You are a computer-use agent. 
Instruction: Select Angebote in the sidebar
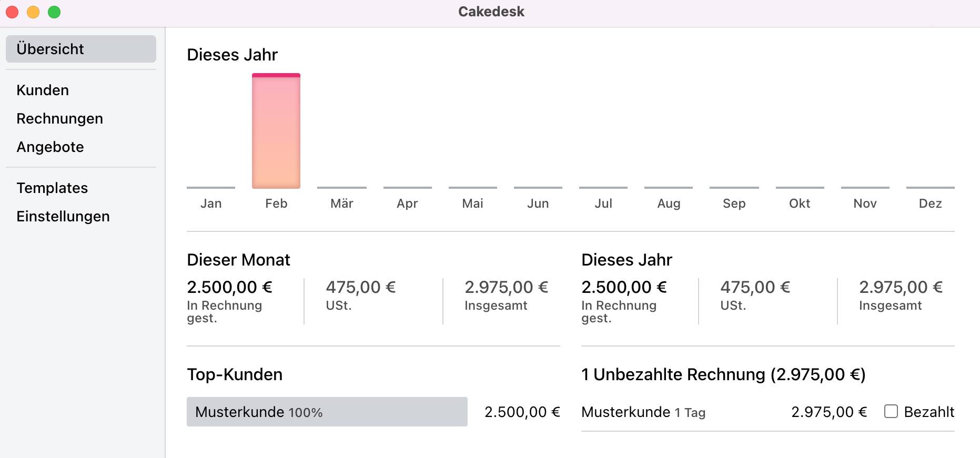click(50, 147)
